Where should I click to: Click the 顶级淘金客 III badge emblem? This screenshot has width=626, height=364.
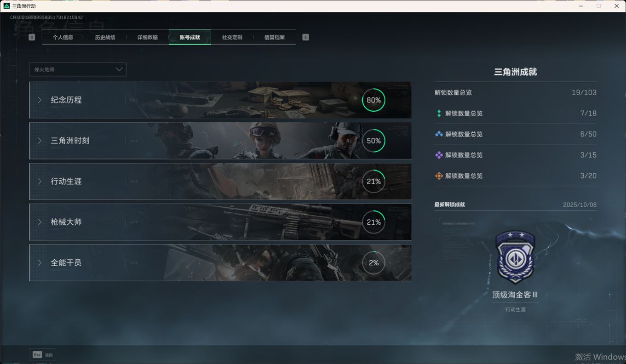(515, 257)
